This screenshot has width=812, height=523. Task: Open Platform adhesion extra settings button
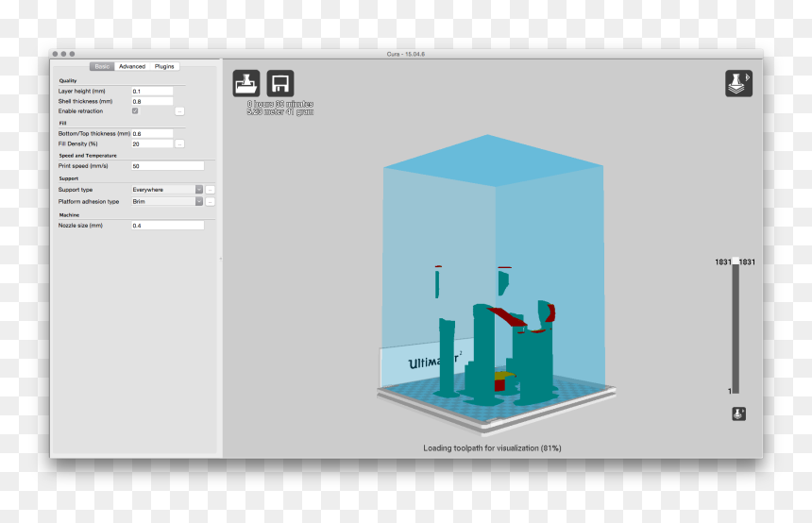tap(211, 202)
